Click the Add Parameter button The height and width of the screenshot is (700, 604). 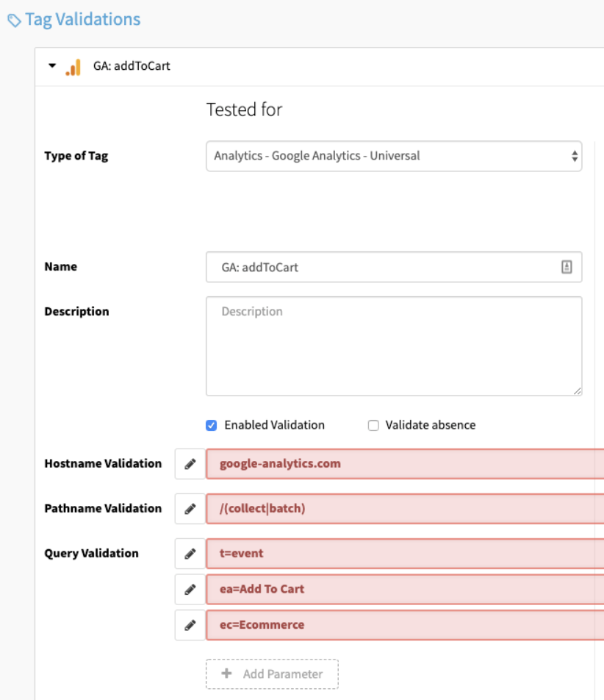click(x=273, y=674)
